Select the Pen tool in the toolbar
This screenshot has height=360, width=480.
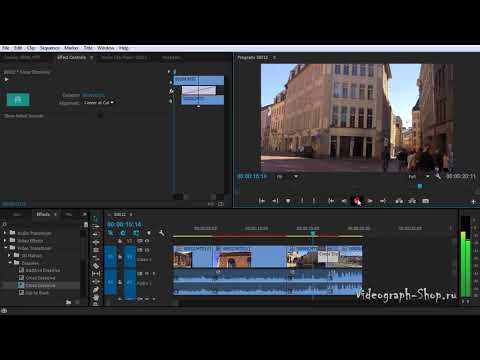tap(96, 289)
